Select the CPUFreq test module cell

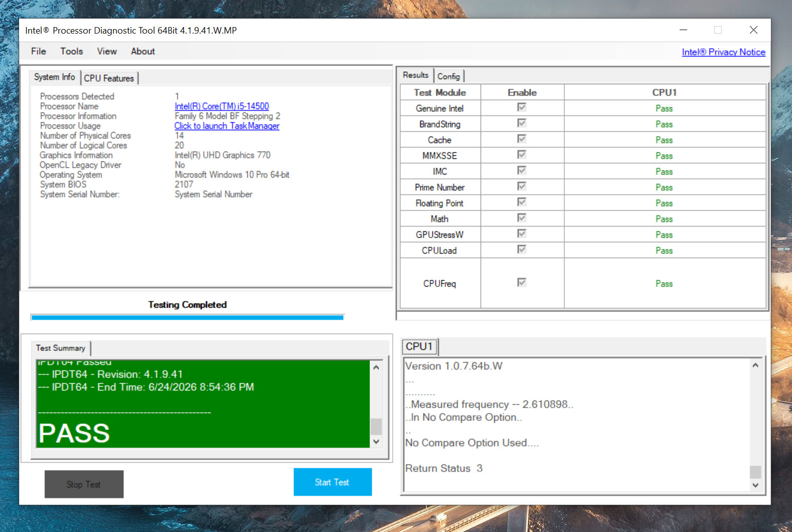click(440, 284)
